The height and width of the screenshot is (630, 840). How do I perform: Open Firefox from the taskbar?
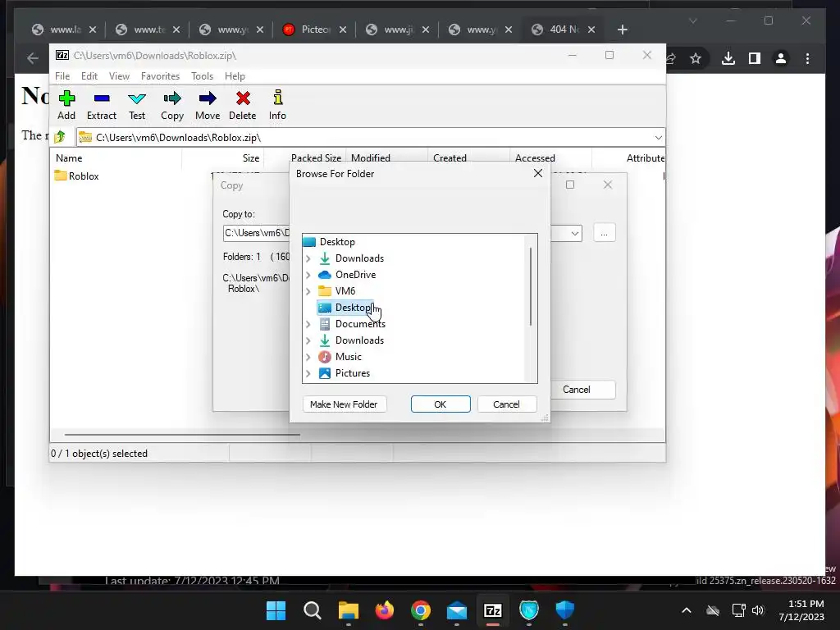pos(385,610)
